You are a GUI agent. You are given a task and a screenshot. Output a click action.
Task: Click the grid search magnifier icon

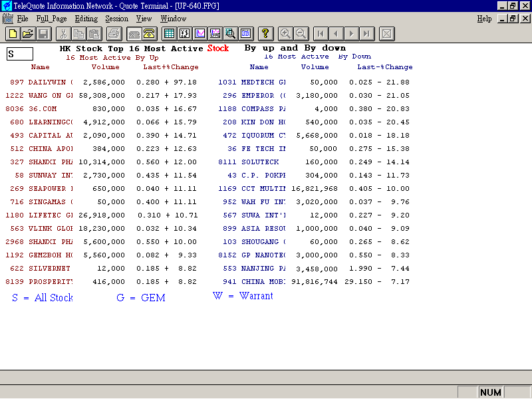pos(230,34)
